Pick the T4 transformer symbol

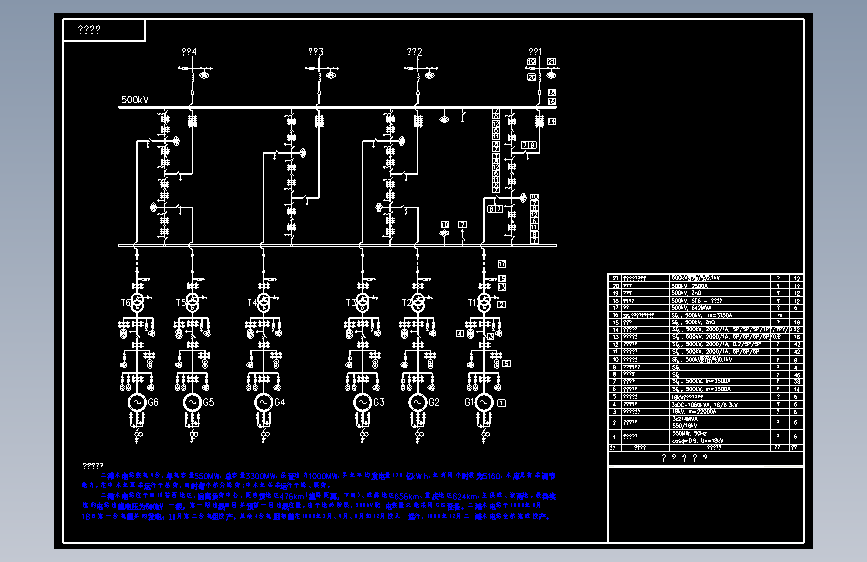264,303
